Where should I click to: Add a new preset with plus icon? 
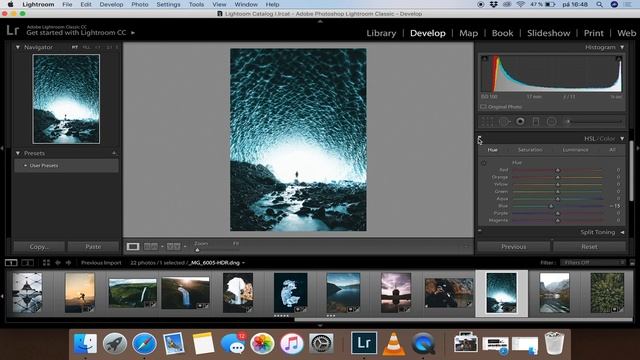tap(114, 153)
